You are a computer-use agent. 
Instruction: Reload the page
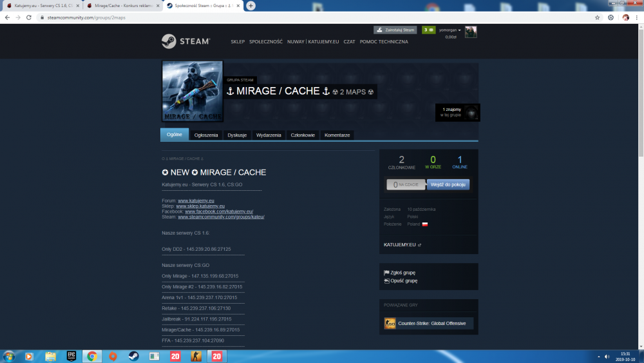coord(29,17)
